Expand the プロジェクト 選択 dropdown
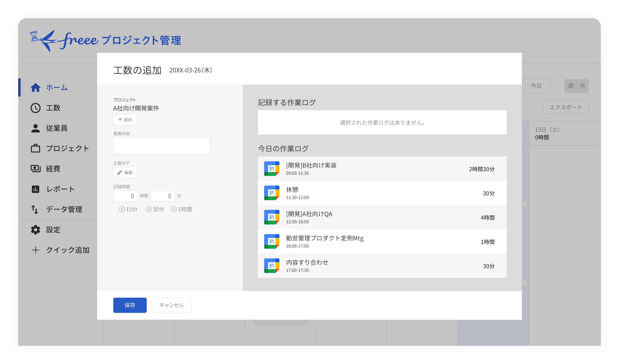The image size is (619, 364). coord(125,120)
